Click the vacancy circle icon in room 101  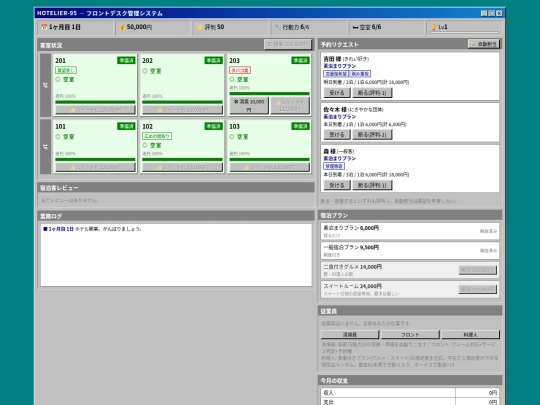58,137
